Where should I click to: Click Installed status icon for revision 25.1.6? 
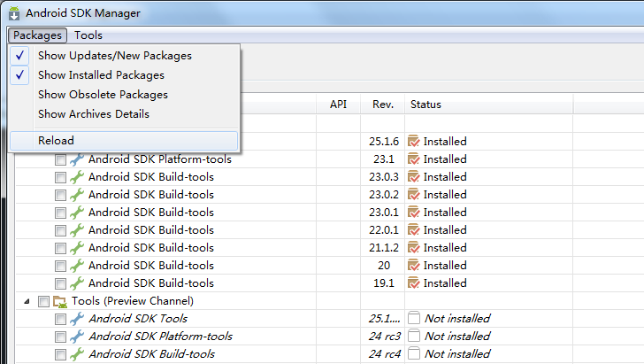tap(414, 141)
